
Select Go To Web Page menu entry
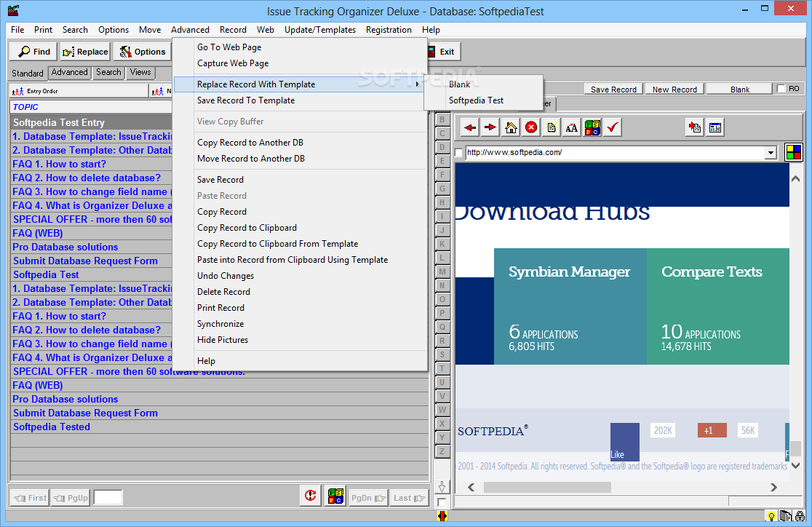point(229,47)
